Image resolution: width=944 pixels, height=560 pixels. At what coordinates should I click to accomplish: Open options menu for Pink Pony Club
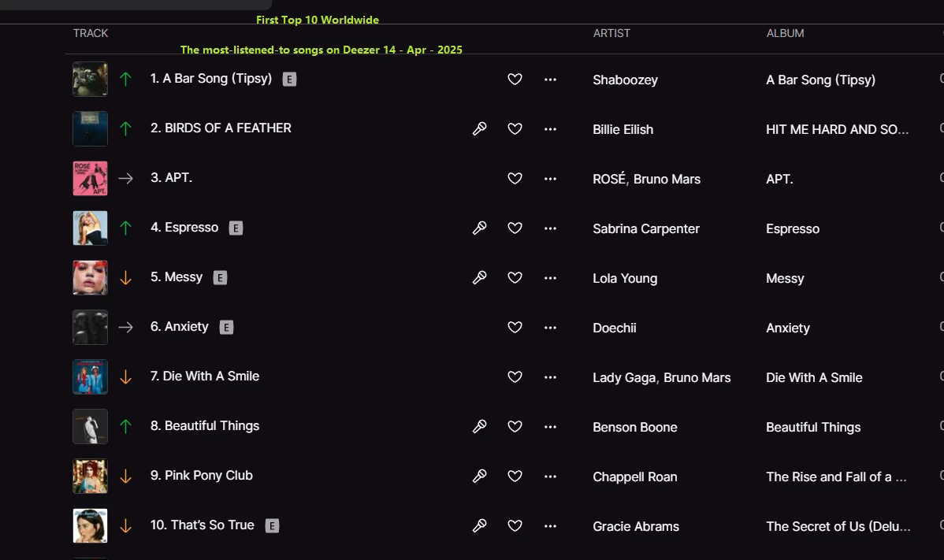click(x=550, y=476)
